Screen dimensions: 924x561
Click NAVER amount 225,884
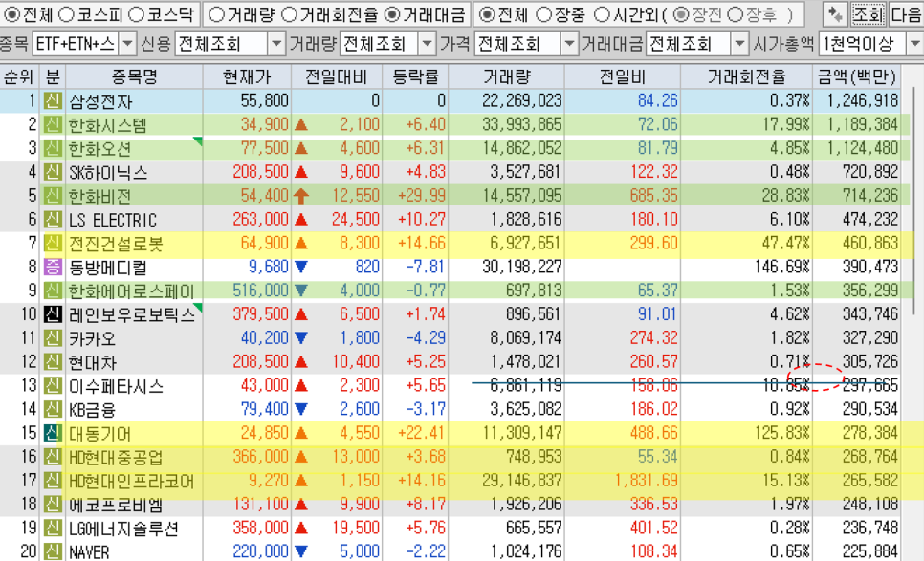point(869,551)
